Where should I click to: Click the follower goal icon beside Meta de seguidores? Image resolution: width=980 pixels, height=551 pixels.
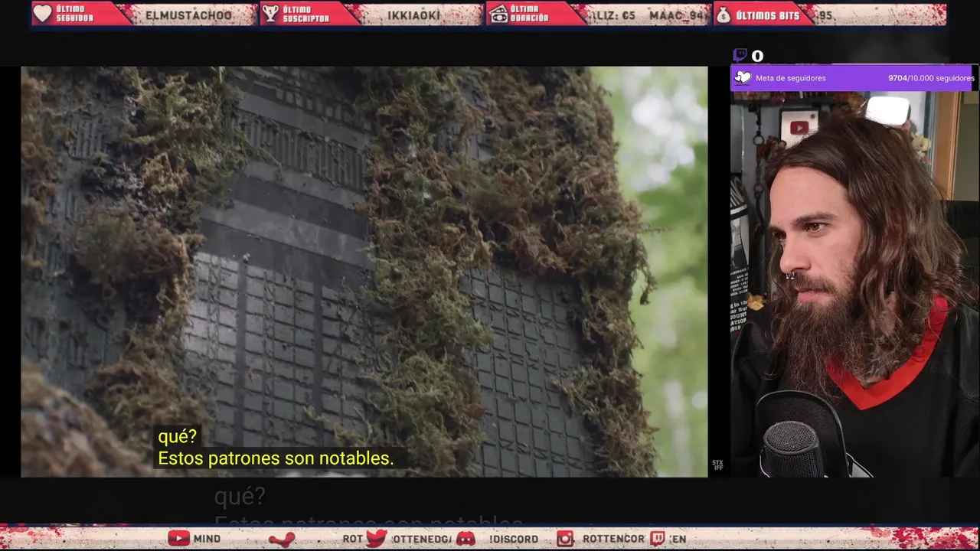tap(743, 77)
